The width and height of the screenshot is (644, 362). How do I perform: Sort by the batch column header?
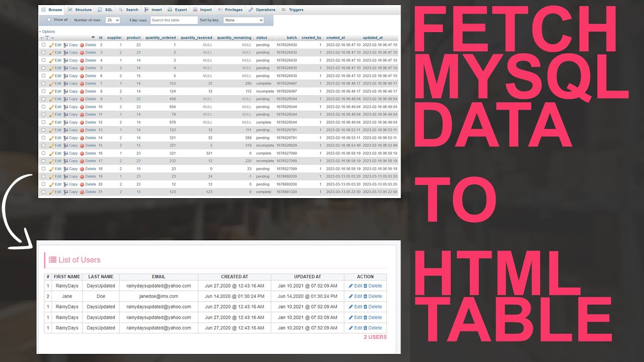[x=292, y=38]
